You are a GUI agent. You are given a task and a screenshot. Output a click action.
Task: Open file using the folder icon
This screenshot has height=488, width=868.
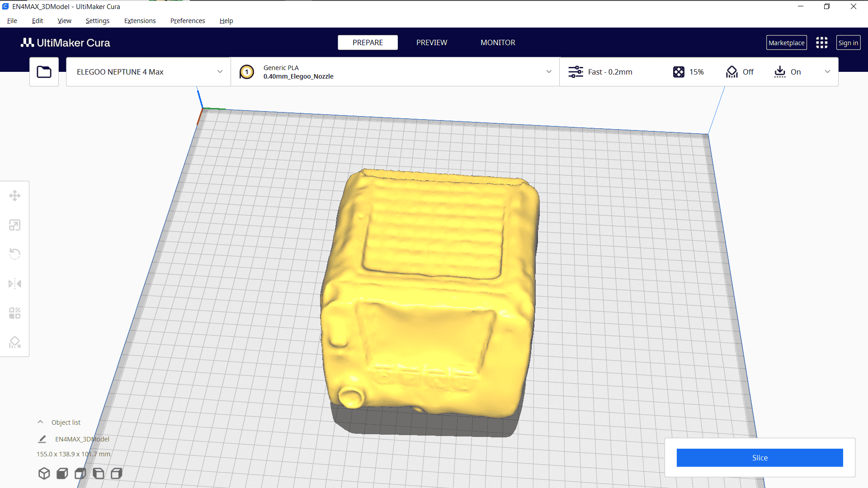(44, 72)
